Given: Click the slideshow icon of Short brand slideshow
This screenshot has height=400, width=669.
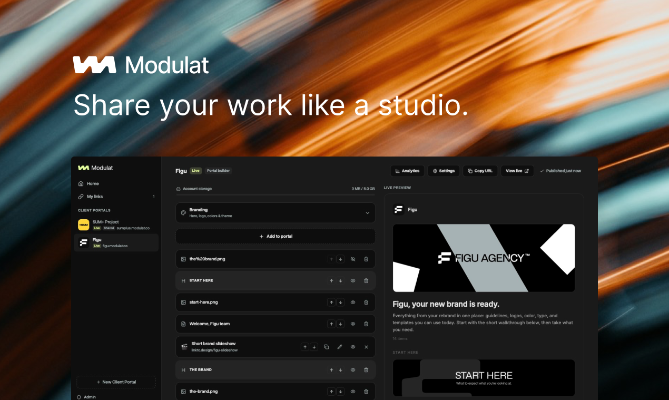Looking at the screenshot, I should pos(184,347).
